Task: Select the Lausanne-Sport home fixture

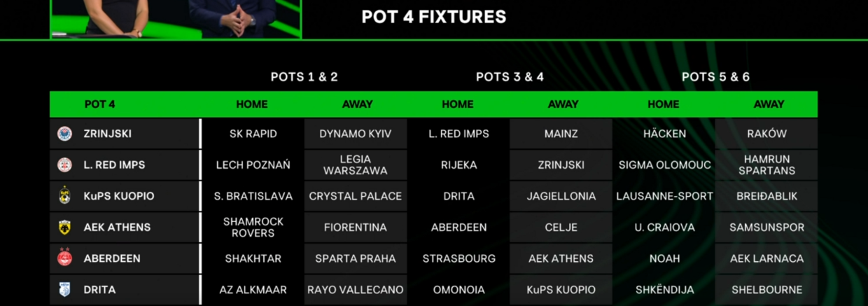Action: pyautogui.click(x=664, y=196)
